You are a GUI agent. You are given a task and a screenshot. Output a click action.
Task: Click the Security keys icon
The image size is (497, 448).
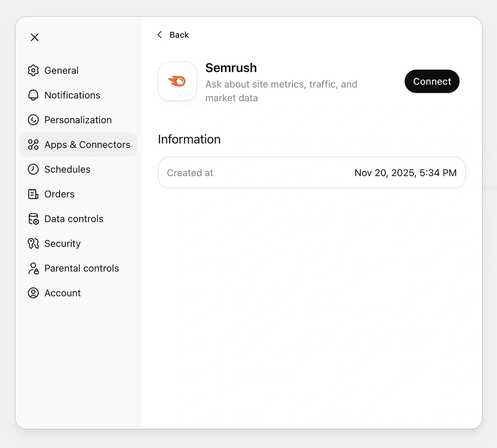click(33, 243)
